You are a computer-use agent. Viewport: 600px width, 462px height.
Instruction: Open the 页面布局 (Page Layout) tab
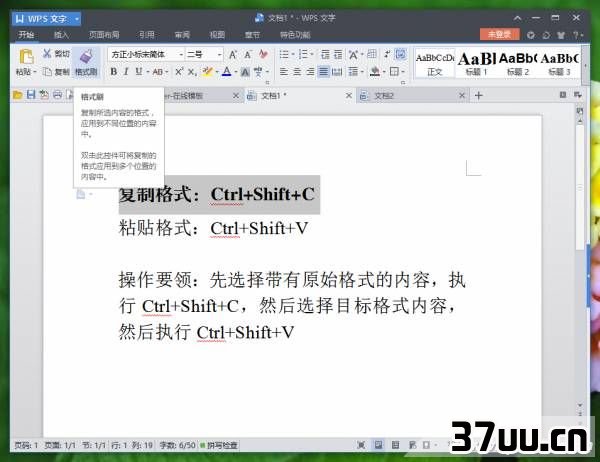[104, 35]
